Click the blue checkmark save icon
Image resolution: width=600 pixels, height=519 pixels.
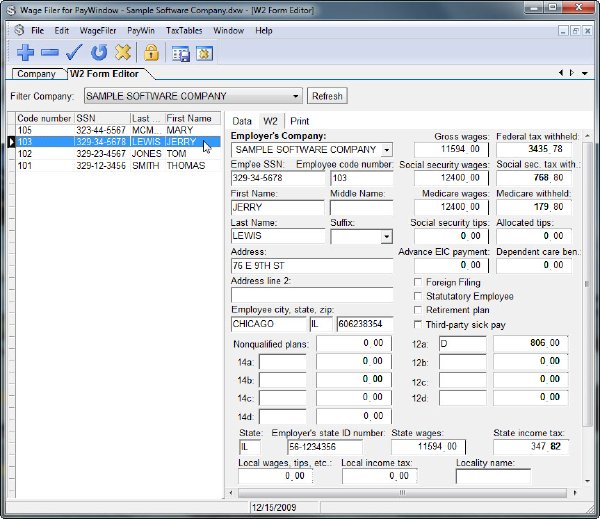click(x=74, y=53)
